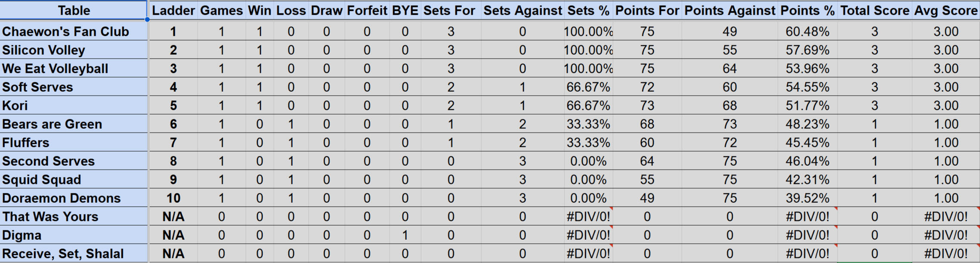Screen dimensions: 980x263
Task: Select Kori's Points For value 73
Action: pos(647,105)
